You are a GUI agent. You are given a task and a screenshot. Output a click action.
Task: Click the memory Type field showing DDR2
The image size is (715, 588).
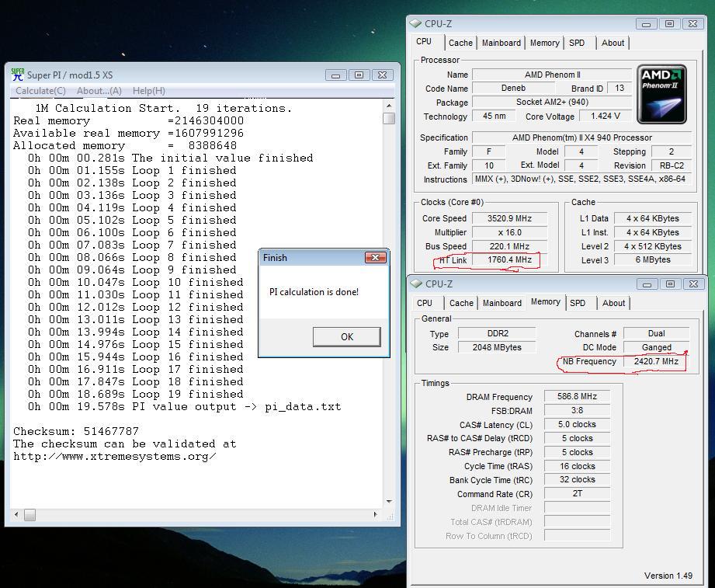pyautogui.click(x=497, y=333)
